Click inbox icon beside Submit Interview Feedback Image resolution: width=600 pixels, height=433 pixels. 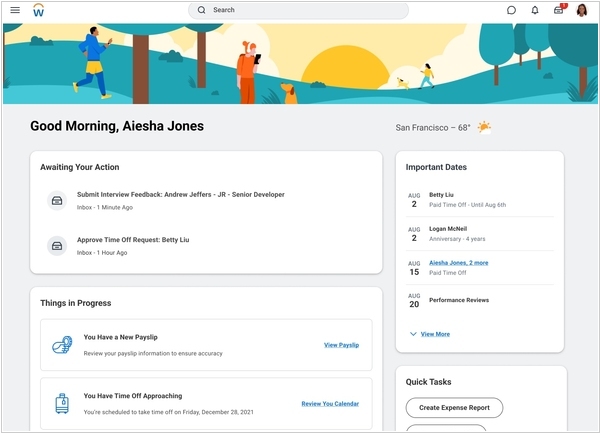(58, 201)
